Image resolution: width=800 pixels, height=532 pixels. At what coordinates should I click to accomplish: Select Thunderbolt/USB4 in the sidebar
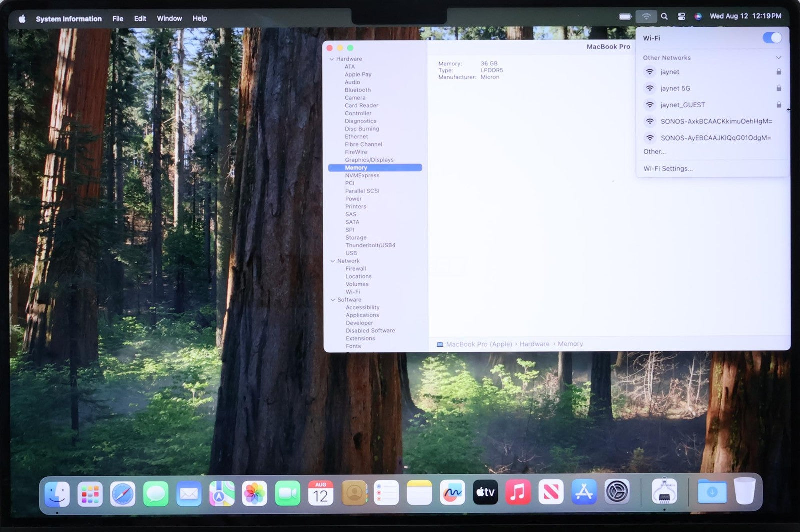point(370,245)
